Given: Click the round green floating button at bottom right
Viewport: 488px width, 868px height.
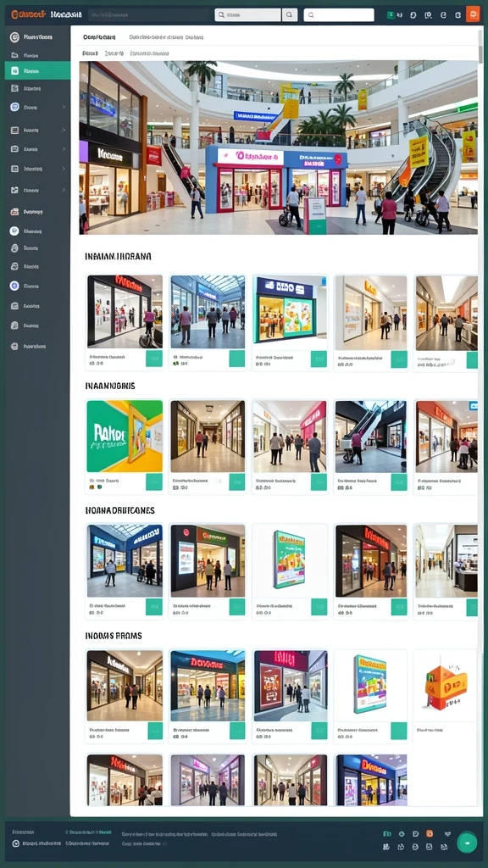Looking at the screenshot, I should pyautogui.click(x=467, y=842).
